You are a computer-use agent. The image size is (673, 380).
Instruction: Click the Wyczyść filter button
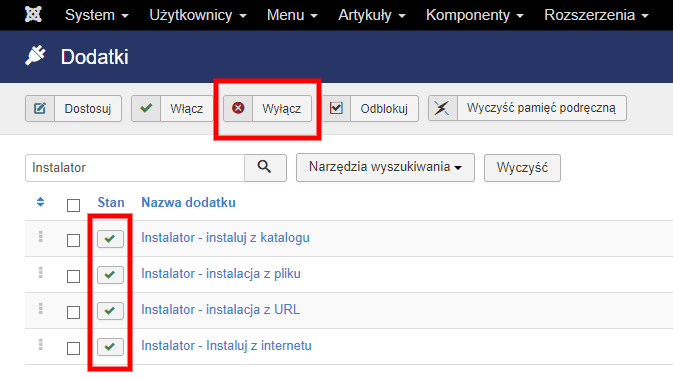(522, 167)
